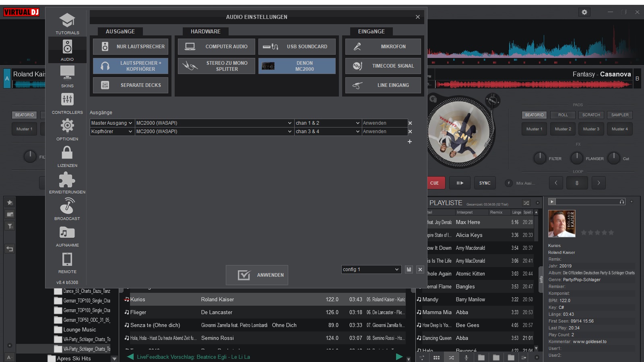
Task: Open the Erweiterungen puzzle section
Action: point(67,183)
